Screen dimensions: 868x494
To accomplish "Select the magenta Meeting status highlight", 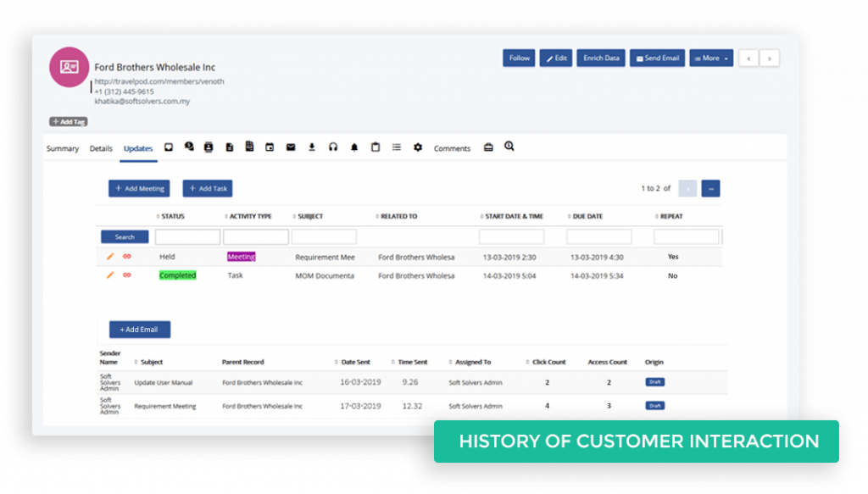I will [241, 256].
